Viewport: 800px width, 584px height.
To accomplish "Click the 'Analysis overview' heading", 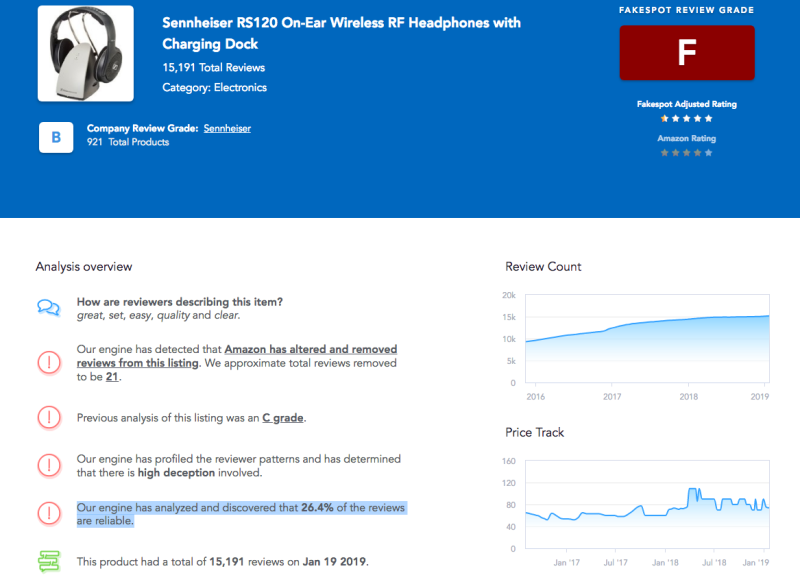I will 84,266.
